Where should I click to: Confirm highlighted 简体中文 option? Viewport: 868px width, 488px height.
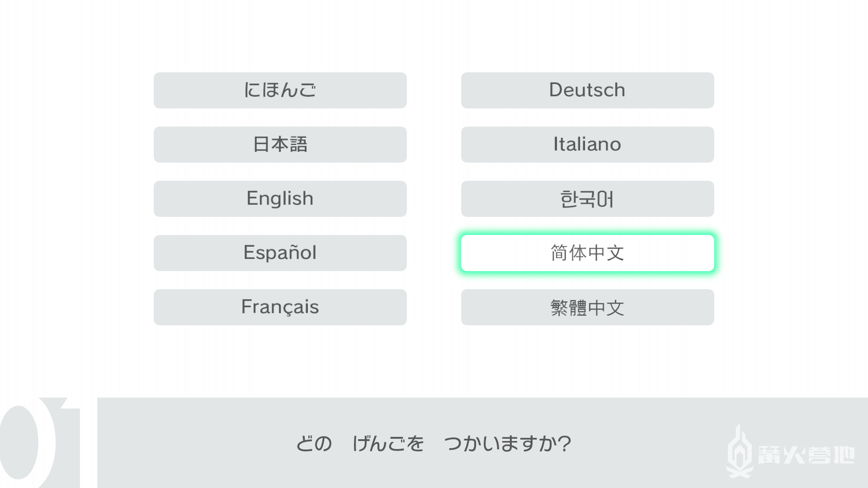point(587,253)
